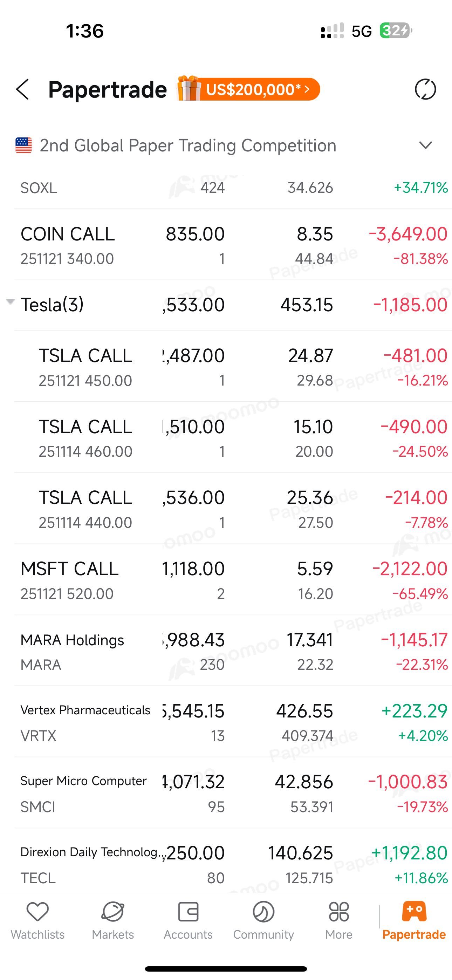This screenshot has width=452, height=980.
Task: Open TSLA CALL 251121 450.00 option
Action: [85, 367]
